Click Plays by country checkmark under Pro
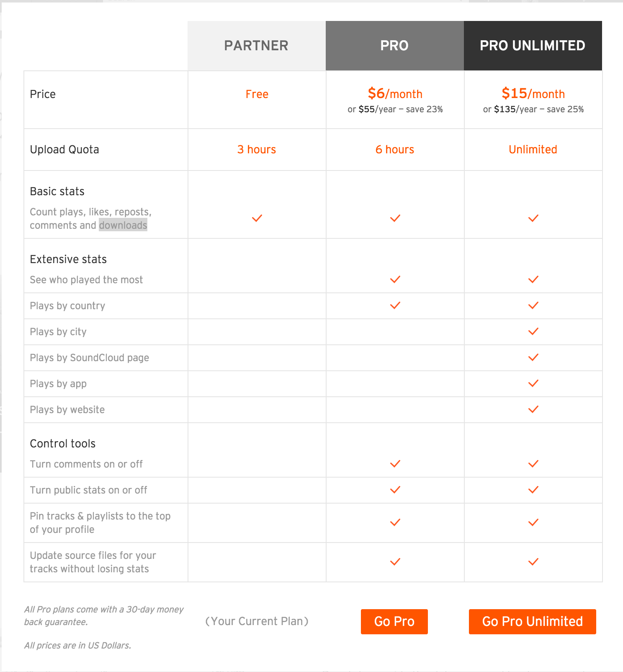 click(x=395, y=305)
